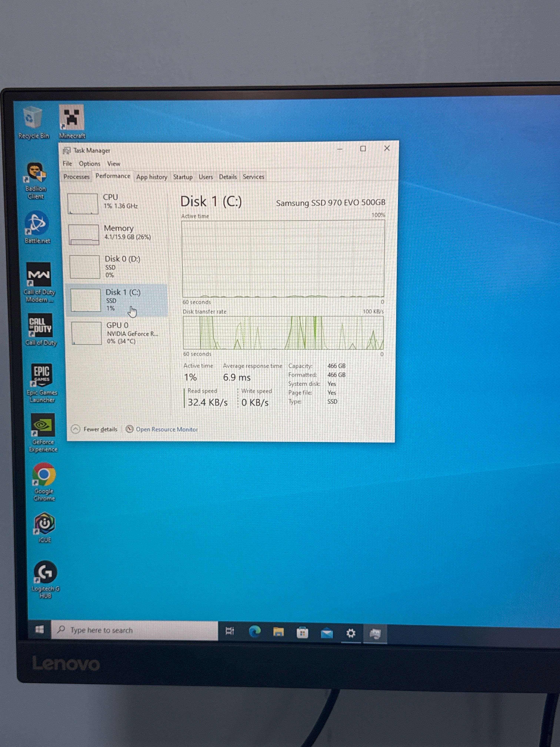Close the Task Manager window

(x=387, y=148)
